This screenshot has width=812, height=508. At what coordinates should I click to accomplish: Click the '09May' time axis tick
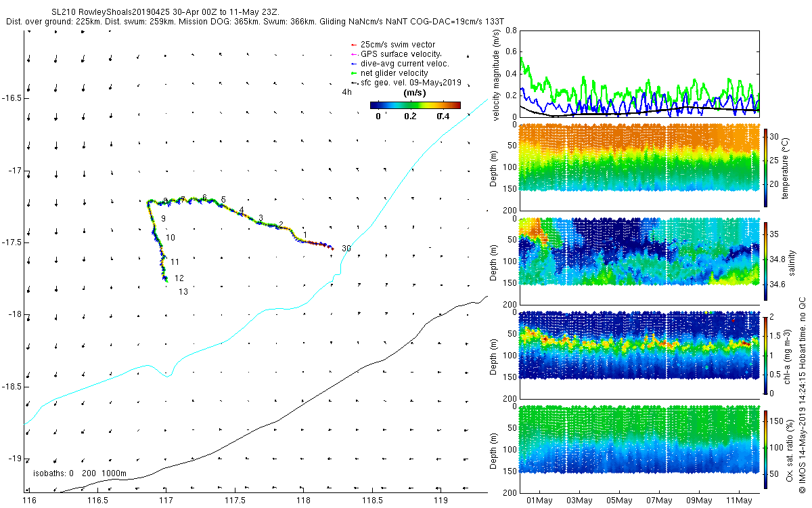pos(699,501)
